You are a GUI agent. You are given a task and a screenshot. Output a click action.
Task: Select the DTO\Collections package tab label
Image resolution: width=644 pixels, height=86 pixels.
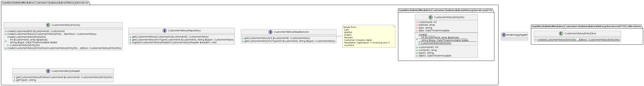(586, 26)
